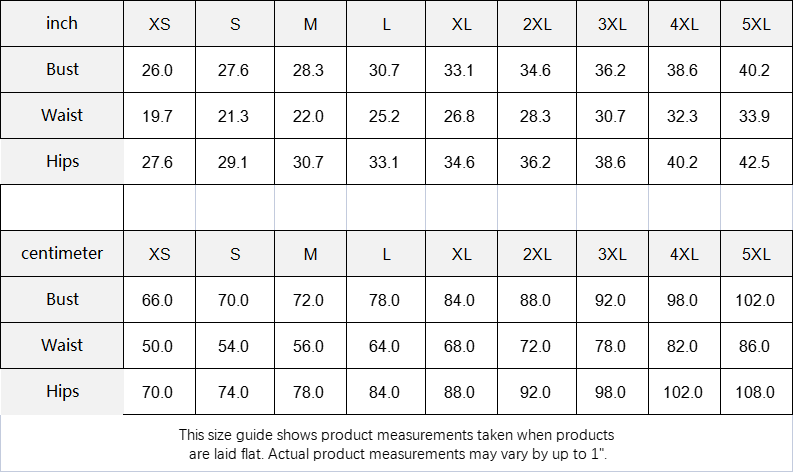Click the Bust row label in inch table
The width and height of the screenshot is (793, 472).
click(62, 69)
